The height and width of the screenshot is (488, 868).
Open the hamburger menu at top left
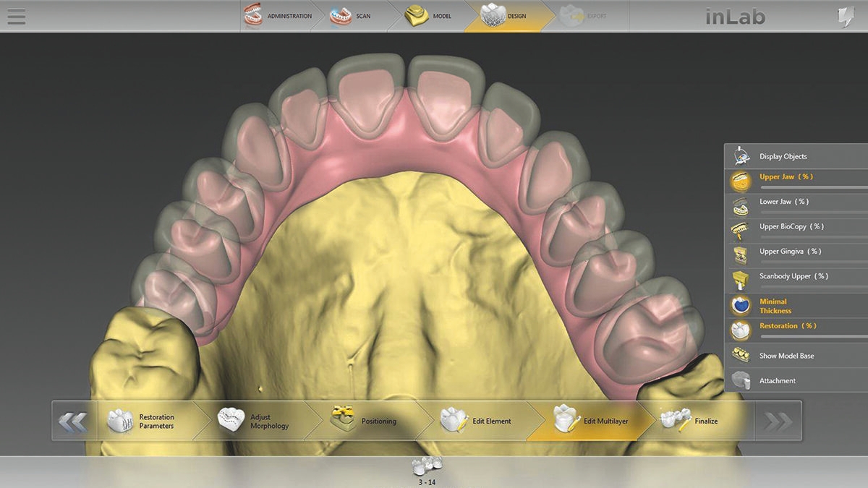(x=16, y=16)
